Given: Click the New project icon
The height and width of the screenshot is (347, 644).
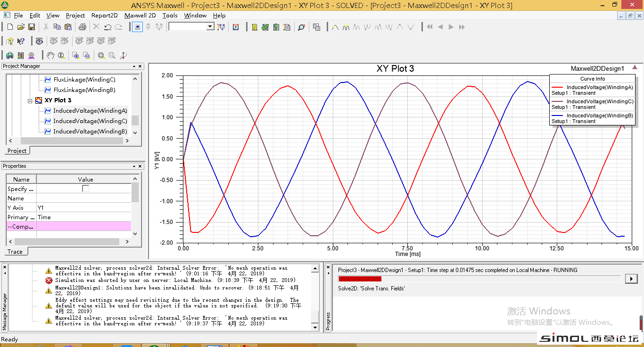Looking at the screenshot, I should coord(10,27).
